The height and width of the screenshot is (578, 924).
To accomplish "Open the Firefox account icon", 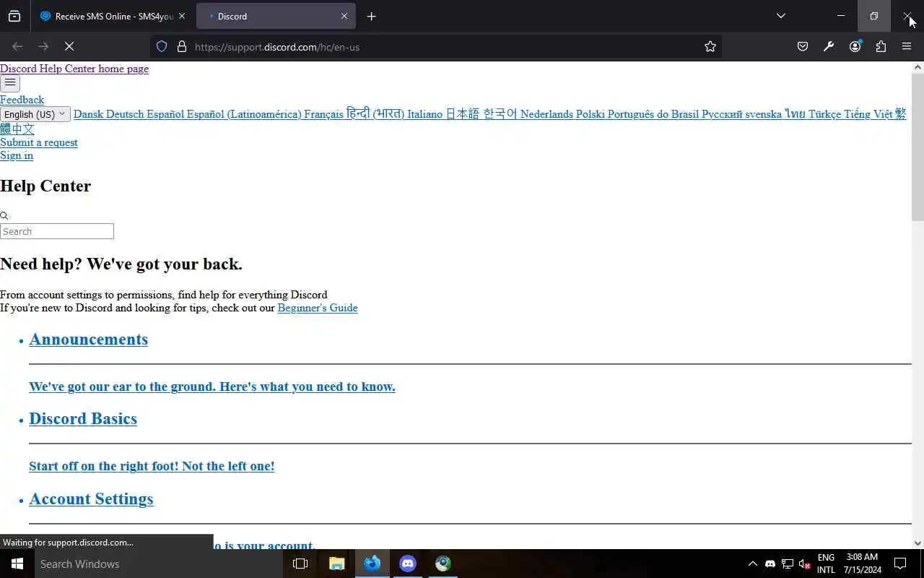I will (x=855, y=46).
